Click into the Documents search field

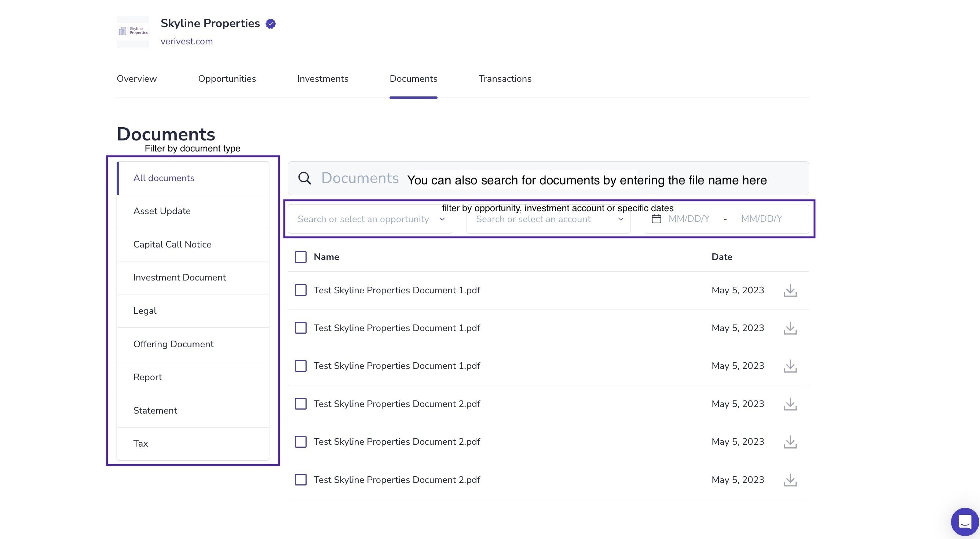coord(548,178)
